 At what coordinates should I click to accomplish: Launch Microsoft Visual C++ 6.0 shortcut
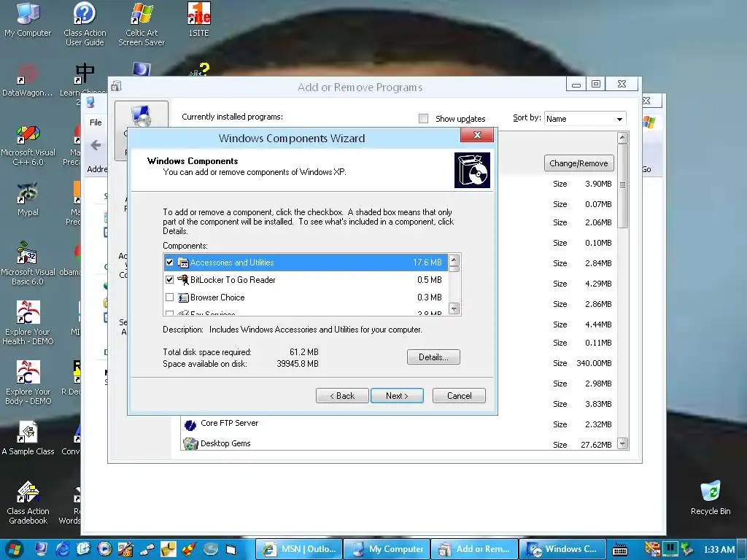(28, 145)
